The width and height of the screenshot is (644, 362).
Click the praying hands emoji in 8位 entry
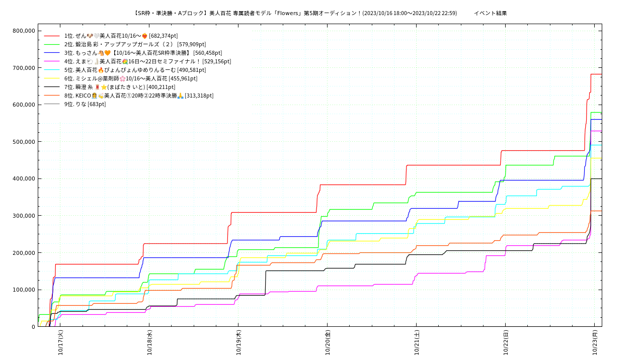(180, 96)
